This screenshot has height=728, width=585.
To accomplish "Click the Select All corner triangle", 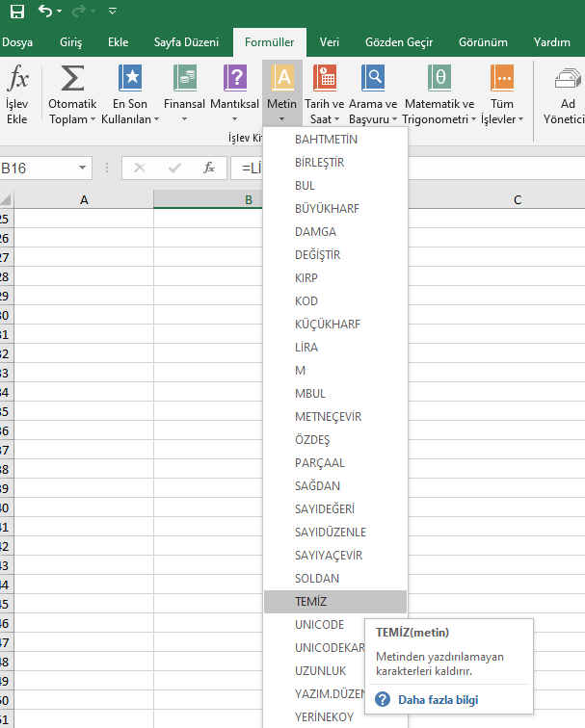I will pyautogui.click(x=6, y=199).
